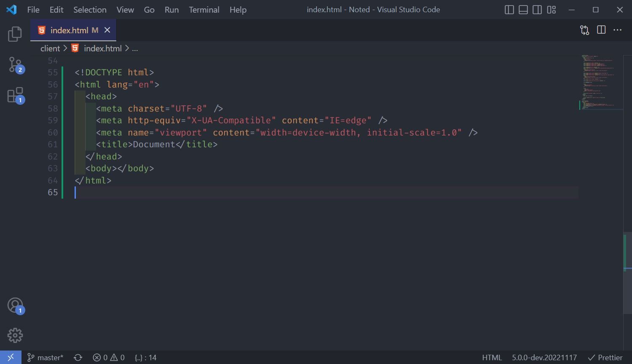Viewport: 632px width, 364px height.
Task: Open the Edit menu
Action: click(x=56, y=10)
